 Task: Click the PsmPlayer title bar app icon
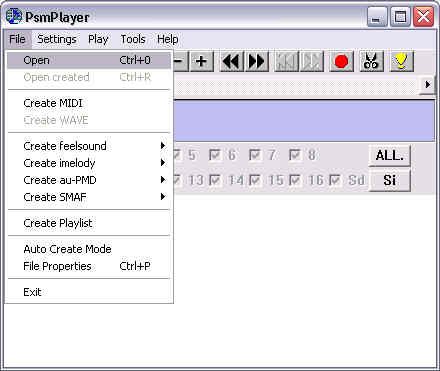(x=14, y=16)
